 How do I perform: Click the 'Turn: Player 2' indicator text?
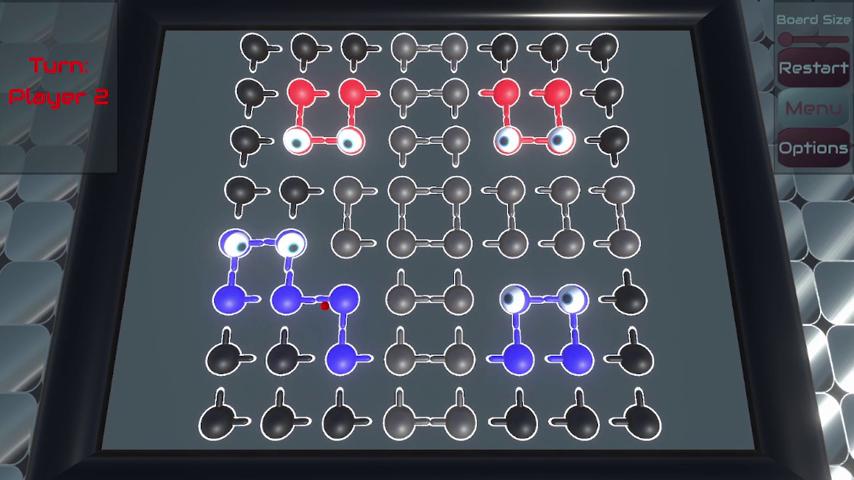[x=58, y=82]
